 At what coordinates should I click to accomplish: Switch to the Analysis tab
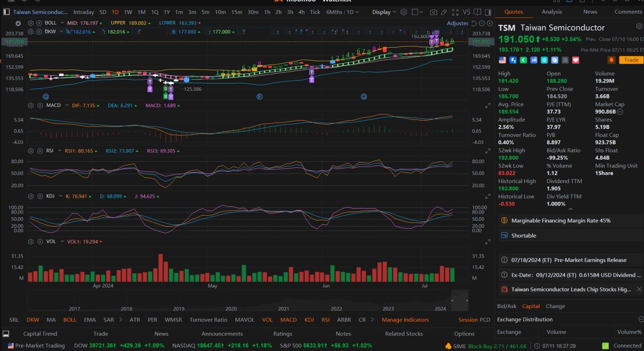(552, 12)
